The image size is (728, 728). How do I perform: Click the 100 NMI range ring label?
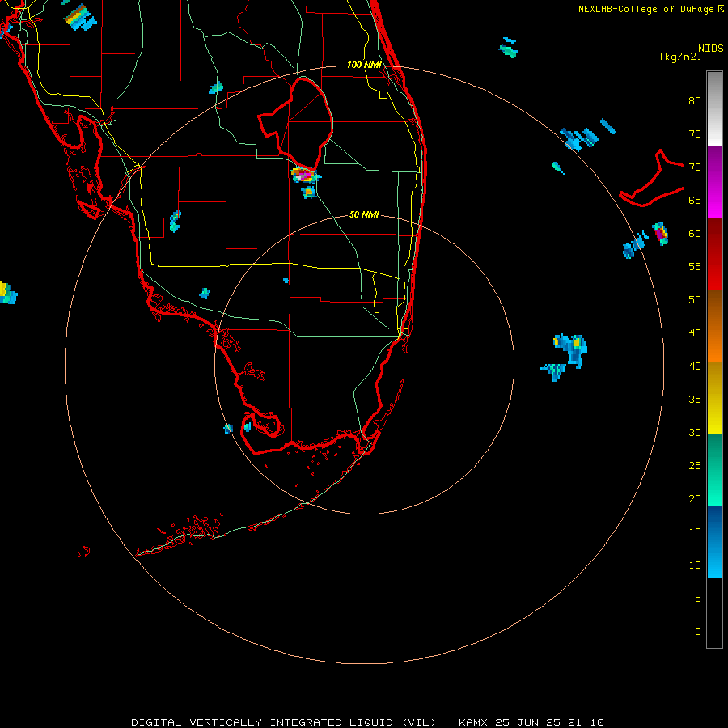coord(365,65)
